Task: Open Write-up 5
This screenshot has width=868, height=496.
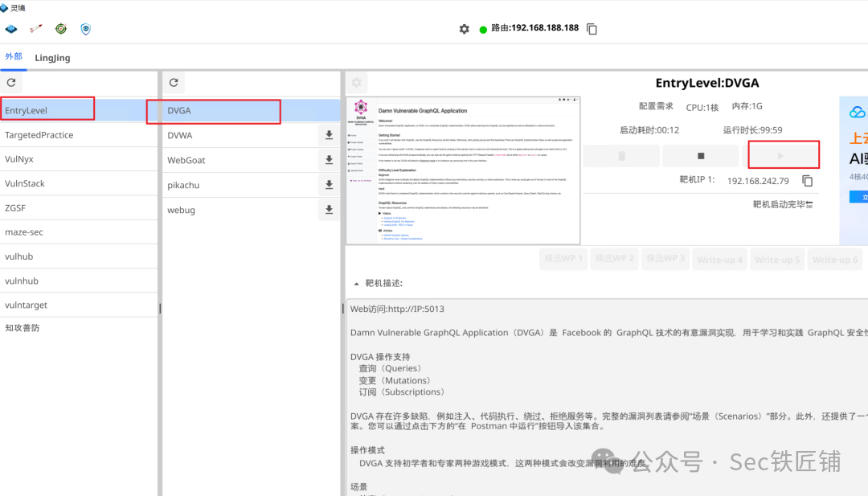Action: pos(777,259)
